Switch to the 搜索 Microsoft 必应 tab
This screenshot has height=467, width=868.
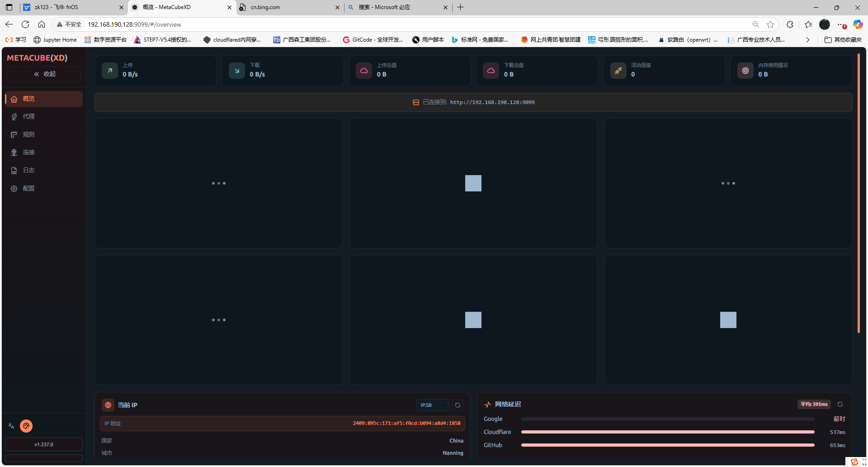pyautogui.click(x=398, y=7)
